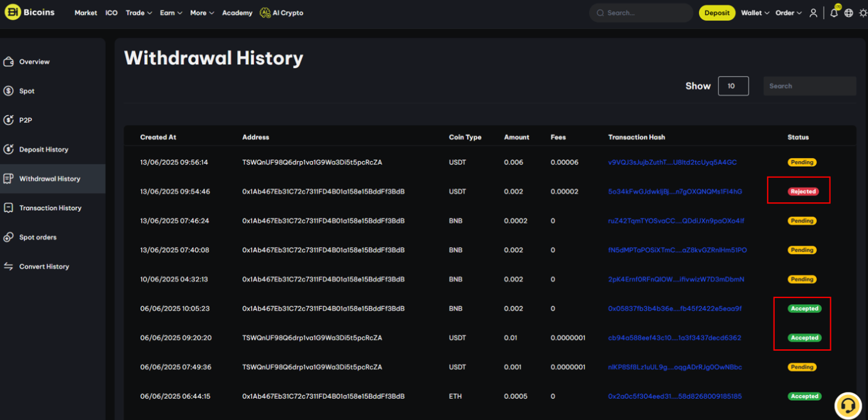Open the user profile icon
868x420 pixels.
click(813, 13)
